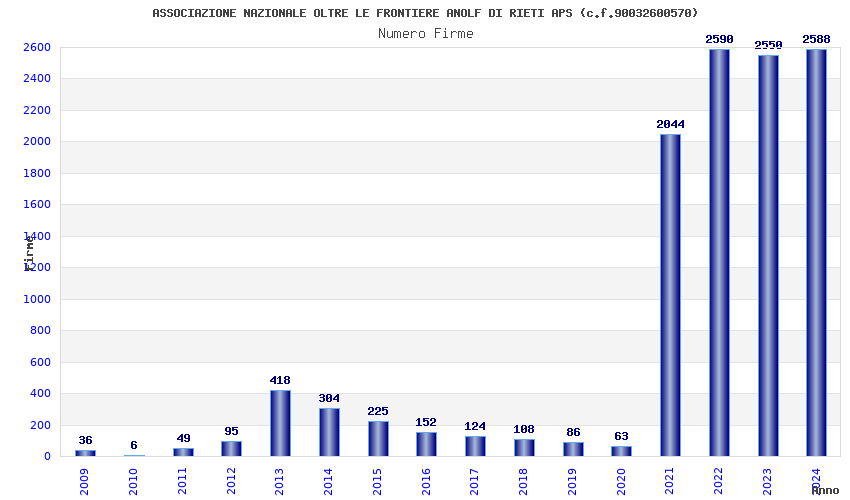Click the value label 225
The height and width of the screenshot is (500, 850).
(378, 411)
